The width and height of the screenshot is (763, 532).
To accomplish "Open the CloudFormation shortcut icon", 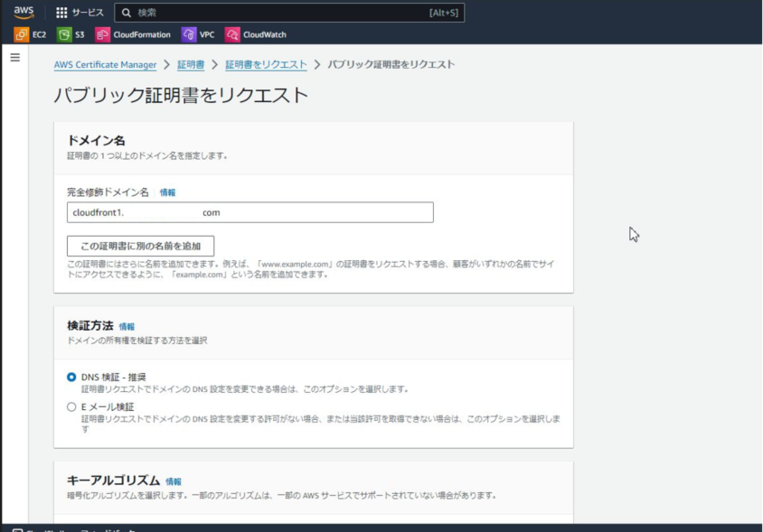I will click(x=102, y=34).
